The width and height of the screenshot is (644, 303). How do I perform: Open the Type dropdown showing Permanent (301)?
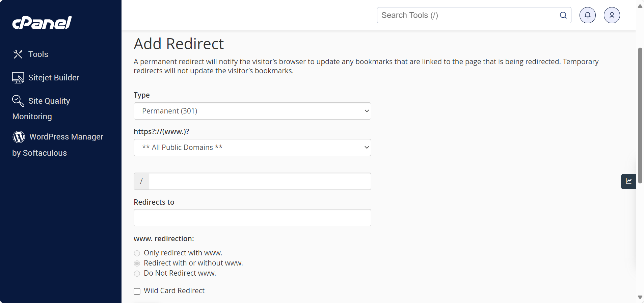252,111
